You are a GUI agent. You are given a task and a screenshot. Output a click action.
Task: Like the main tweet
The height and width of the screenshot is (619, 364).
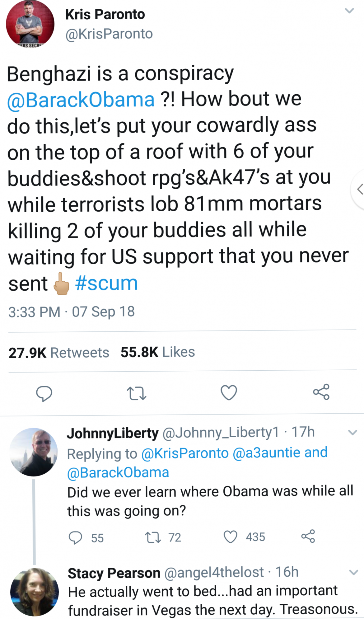pyautogui.click(x=229, y=392)
